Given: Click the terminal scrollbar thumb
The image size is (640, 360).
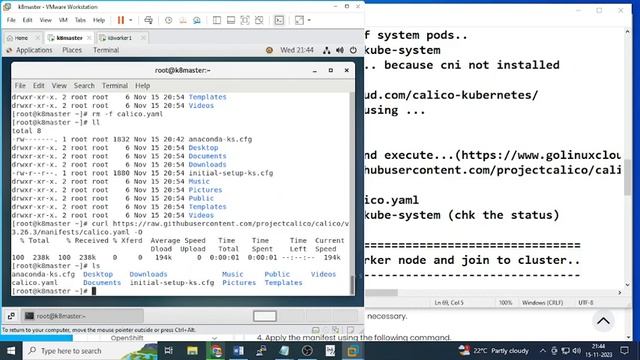Looking at the screenshot, I should click(352, 285).
